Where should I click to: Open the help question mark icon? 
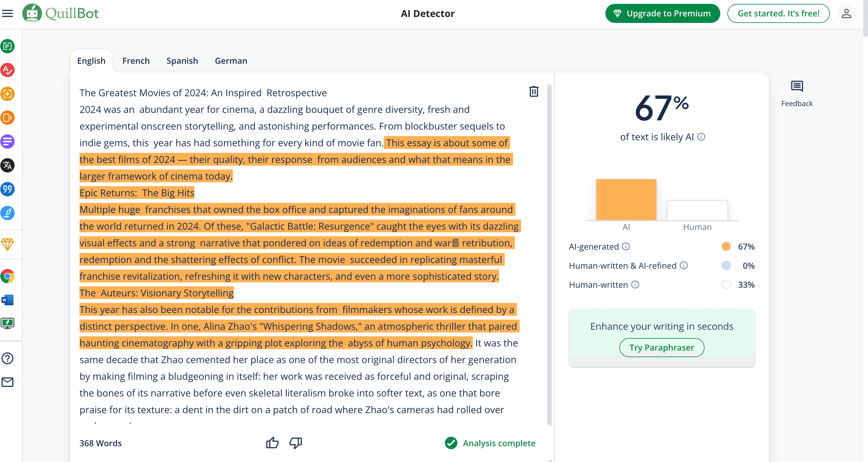pyautogui.click(x=7, y=358)
